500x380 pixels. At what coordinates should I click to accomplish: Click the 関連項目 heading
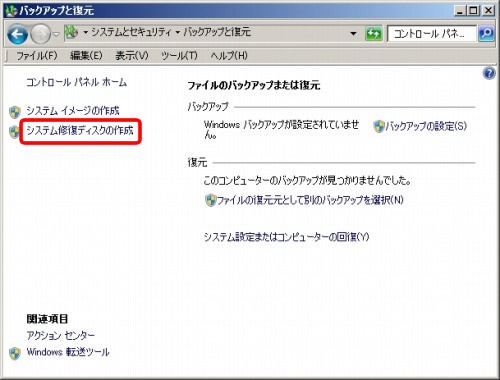[47, 319]
